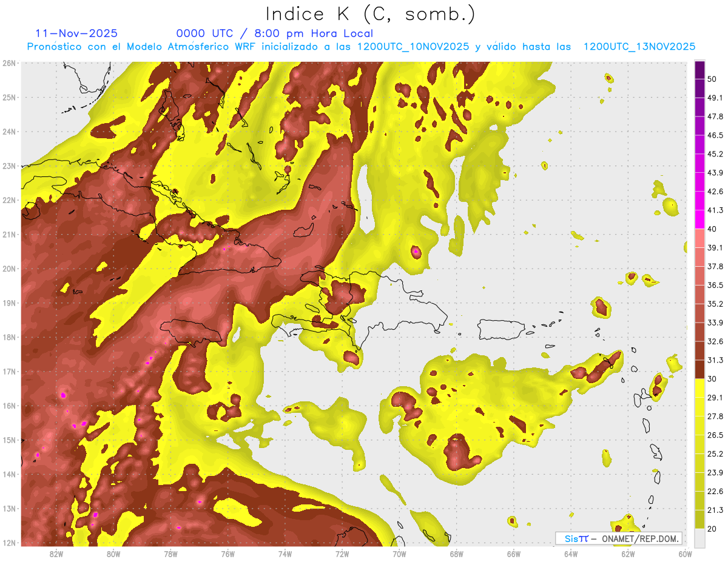Click the "0000 UTC / 8:00 pm Hora Local" text
Image resolution: width=728 pixels, height=562 pixels.
(275, 33)
